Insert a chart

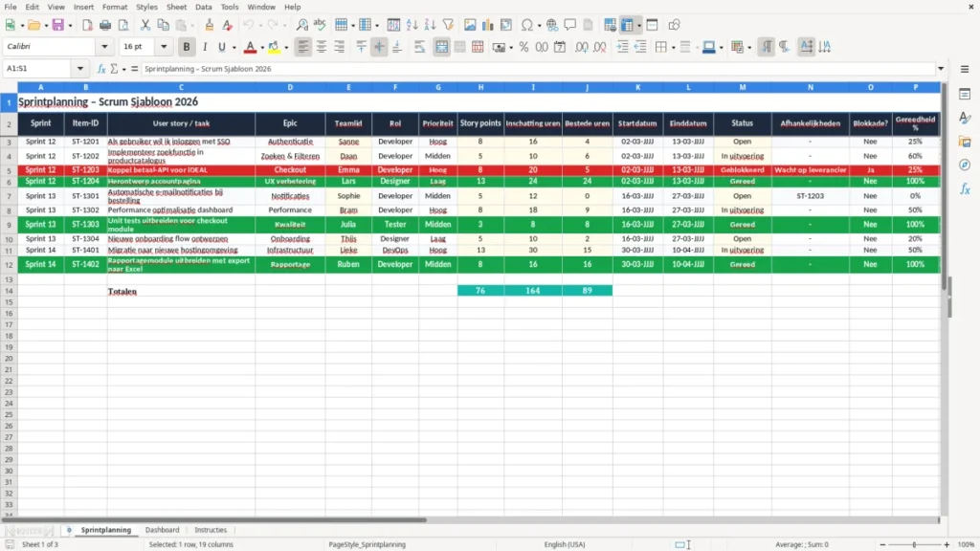click(x=488, y=25)
